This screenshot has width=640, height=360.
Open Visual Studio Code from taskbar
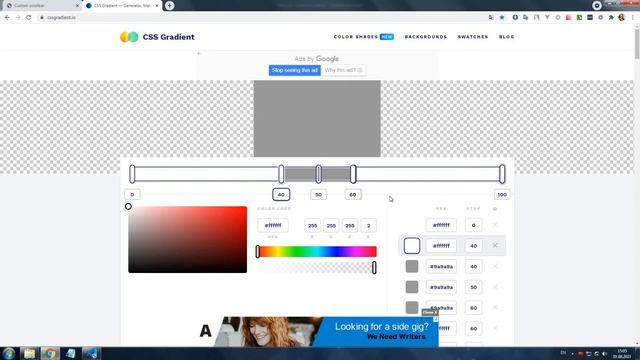click(91, 353)
